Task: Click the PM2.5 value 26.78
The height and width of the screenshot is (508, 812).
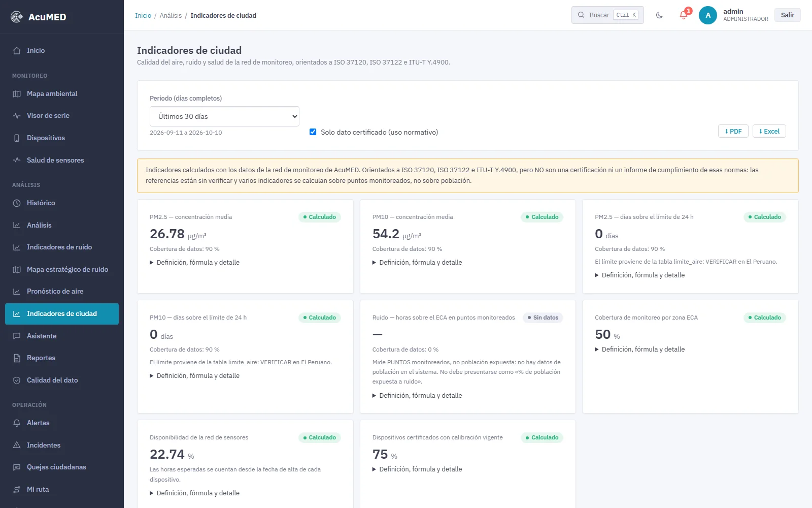Action: pos(167,234)
